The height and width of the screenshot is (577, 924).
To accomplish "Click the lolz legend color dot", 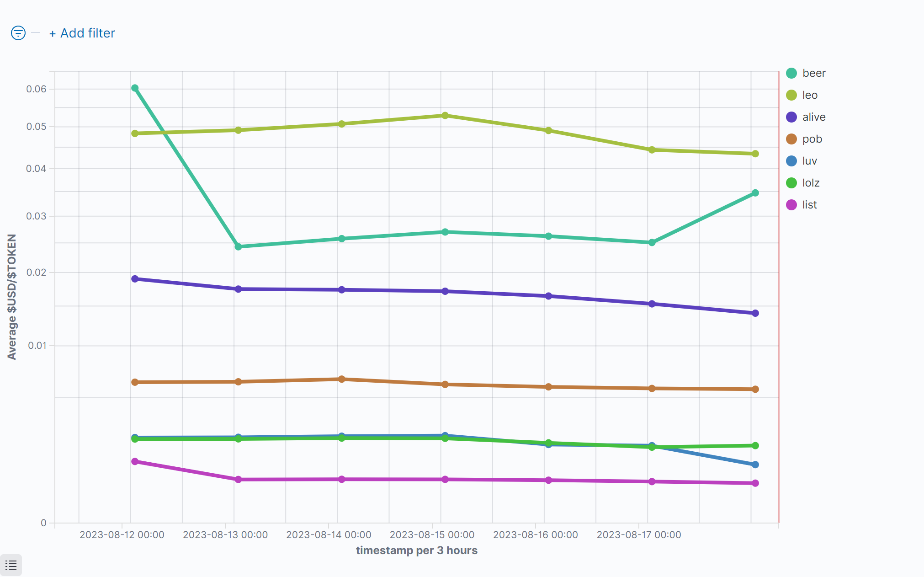I will tap(791, 183).
